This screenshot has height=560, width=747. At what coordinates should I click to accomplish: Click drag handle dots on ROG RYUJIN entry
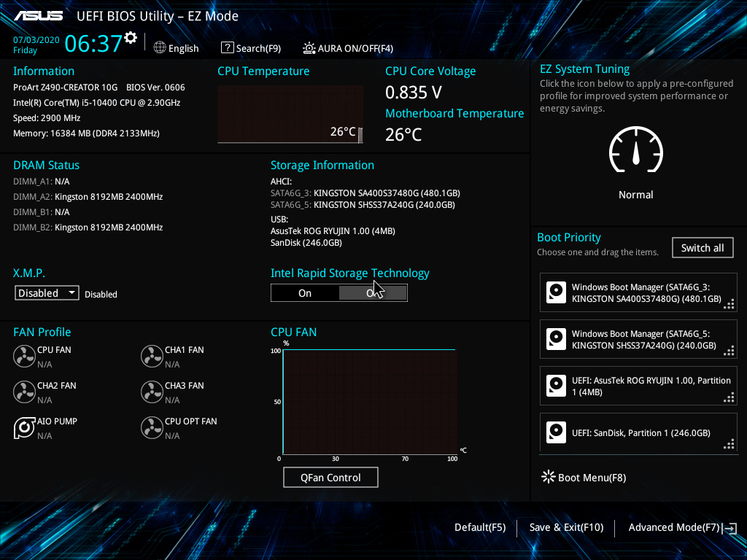point(729,397)
